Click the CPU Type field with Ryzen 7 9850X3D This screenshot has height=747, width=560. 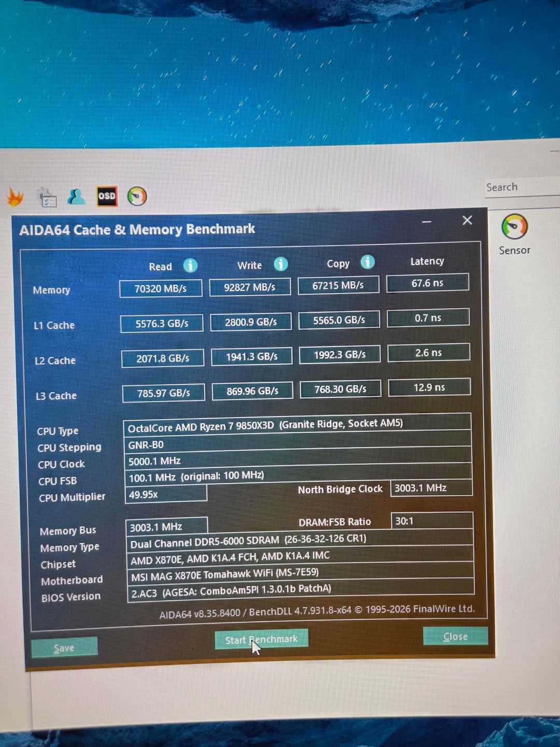click(297, 425)
